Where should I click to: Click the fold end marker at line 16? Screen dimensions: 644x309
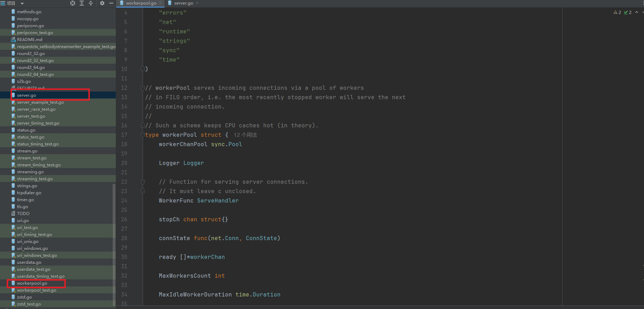(x=143, y=125)
